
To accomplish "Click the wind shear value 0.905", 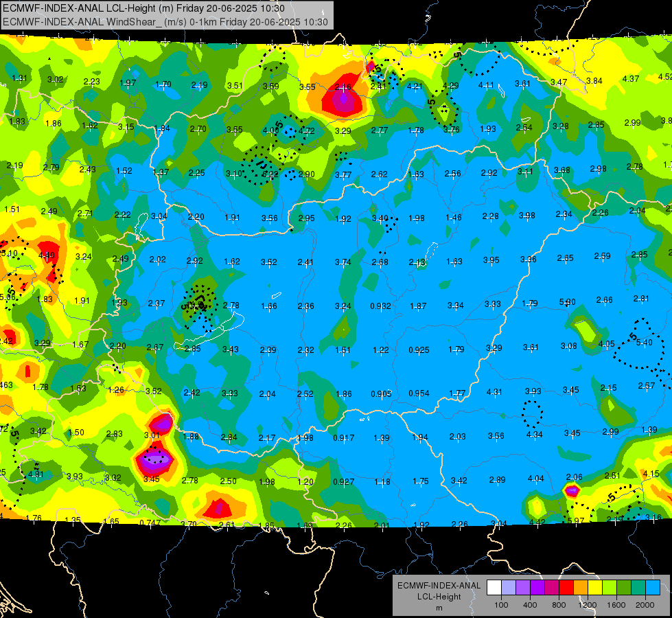I will click(381, 393).
